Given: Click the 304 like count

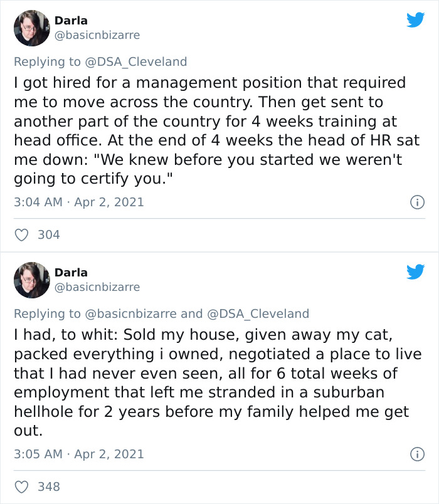Looking at the screenshot, I should pyautogui.click(x=48, y=235).
